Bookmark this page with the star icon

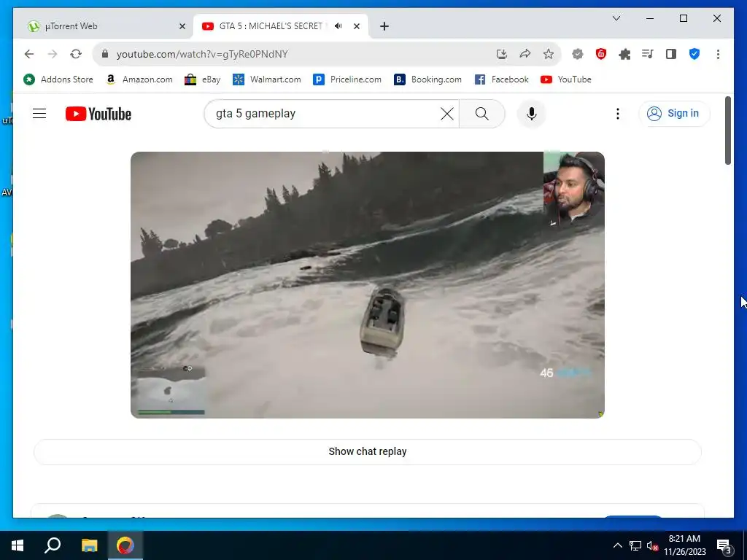coord(549,54)
